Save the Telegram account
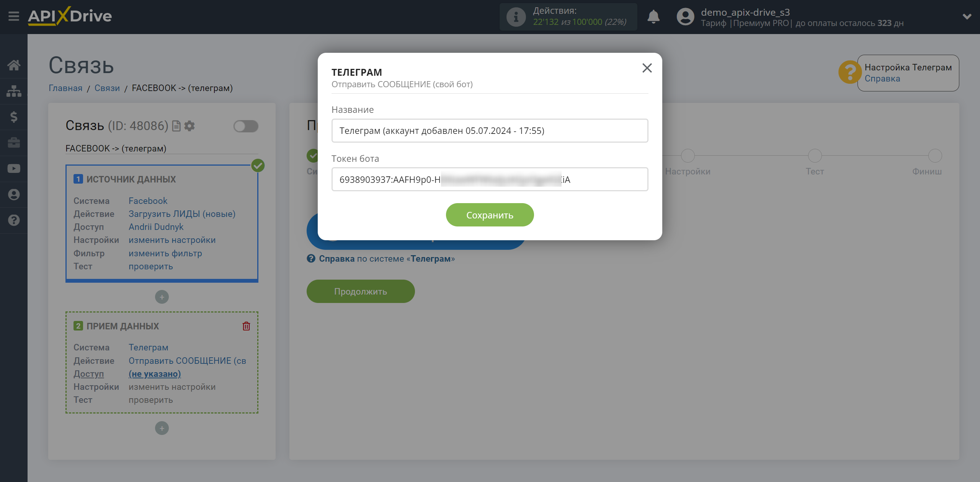 pyautogui.click(x=490, y=215)
